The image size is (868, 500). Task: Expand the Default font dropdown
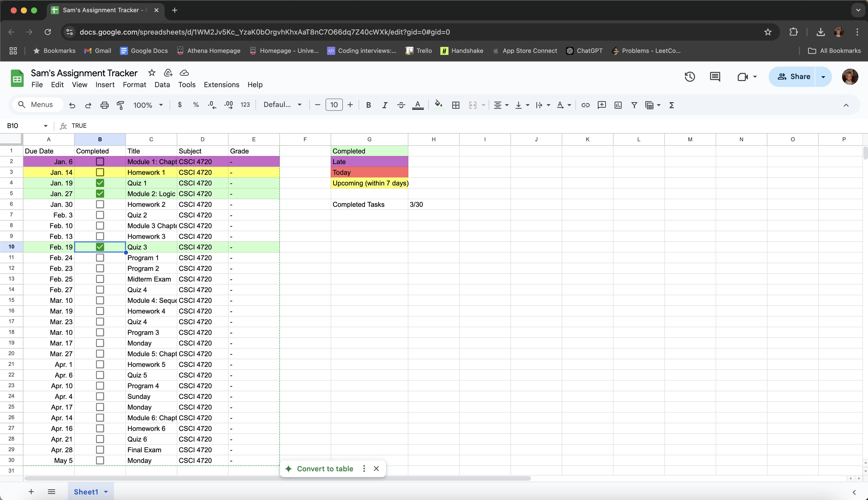pyautogui.click(x=282, y=105)
